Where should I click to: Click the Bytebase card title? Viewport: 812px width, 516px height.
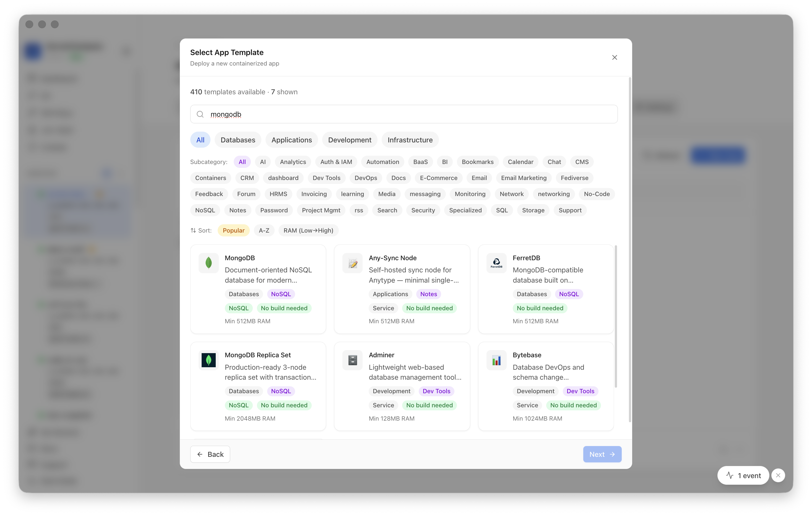(527, 355)
